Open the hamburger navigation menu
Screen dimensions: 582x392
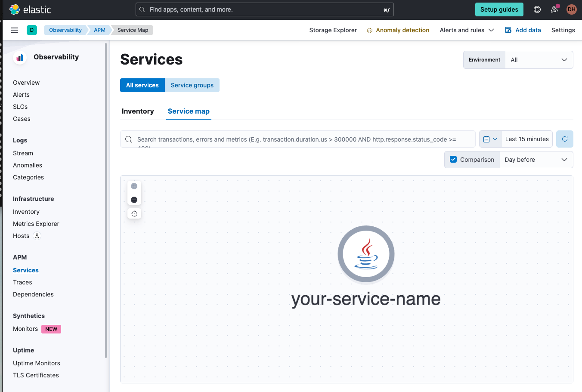pos(14,30)
